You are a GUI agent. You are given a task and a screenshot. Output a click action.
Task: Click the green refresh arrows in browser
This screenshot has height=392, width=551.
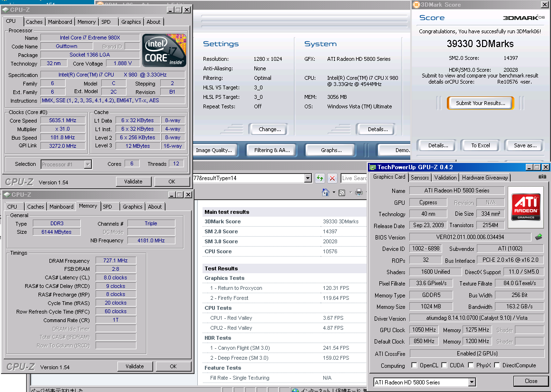pos(320,178)
